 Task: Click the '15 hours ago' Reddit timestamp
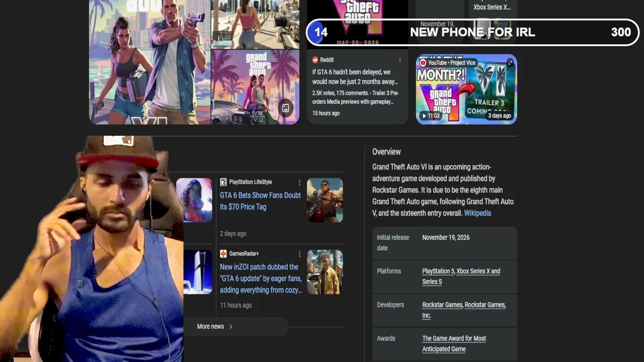(326, 113)
